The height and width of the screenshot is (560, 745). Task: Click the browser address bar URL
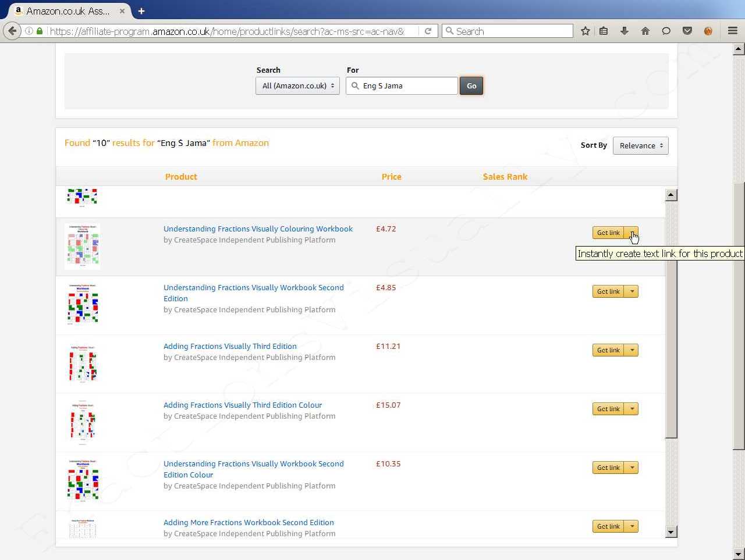[227, 31]
